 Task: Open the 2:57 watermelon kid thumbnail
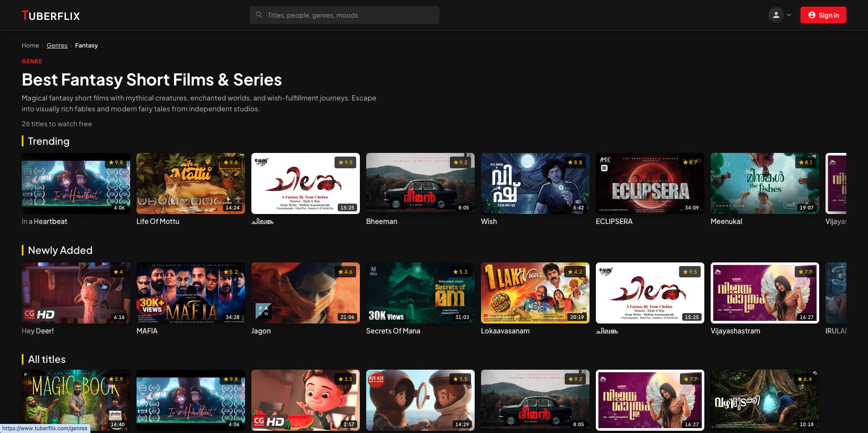point(306,400)
